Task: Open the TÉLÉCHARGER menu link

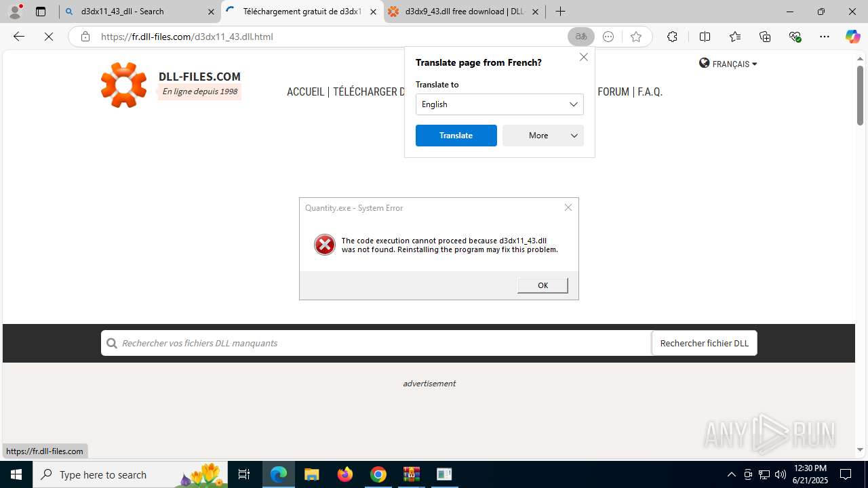Action: point(368,91)
